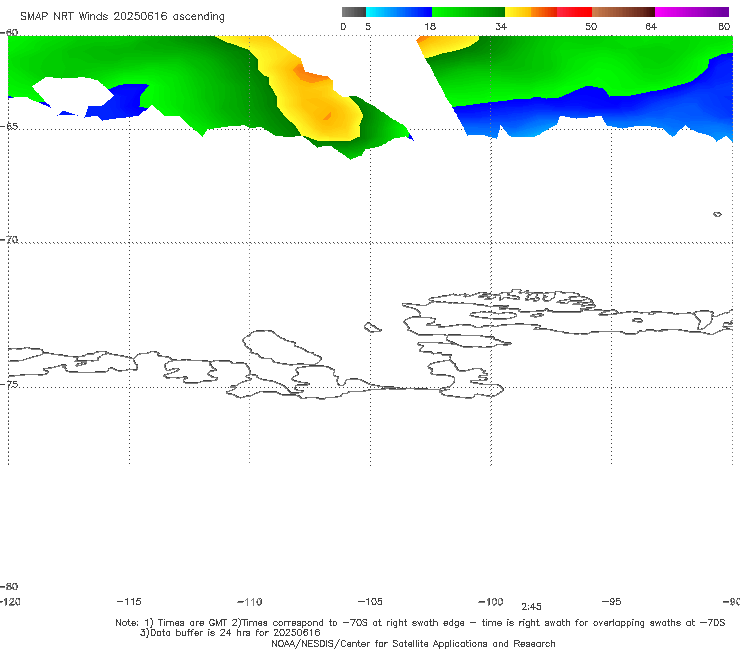This screenshot has height=650, width=740.
Task: Click the red segment of the color bar
Action: [574, 12]
